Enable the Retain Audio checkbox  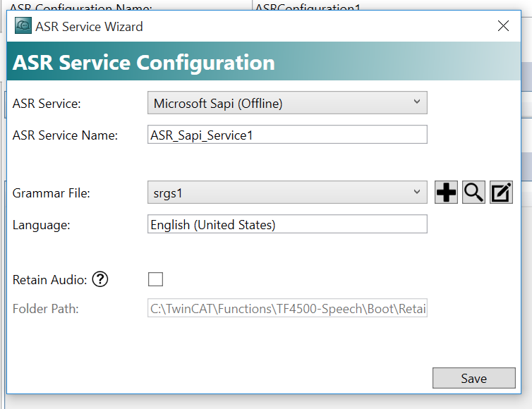tap(155, 279)
